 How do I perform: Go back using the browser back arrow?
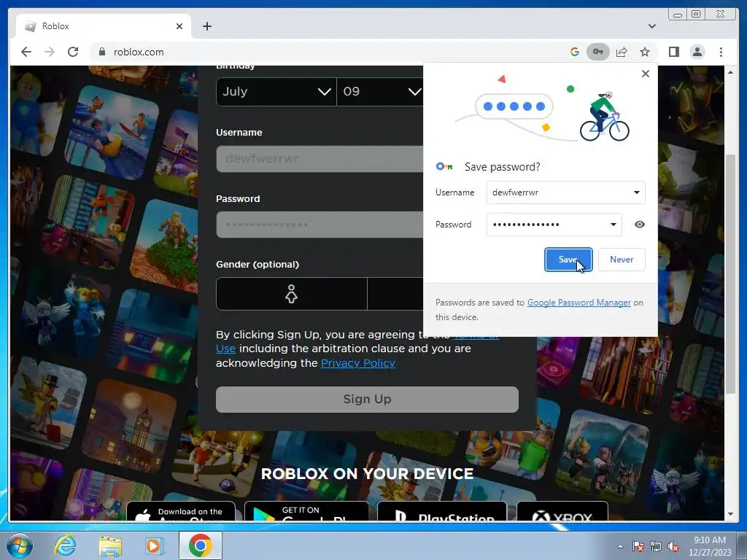(26, 52)
